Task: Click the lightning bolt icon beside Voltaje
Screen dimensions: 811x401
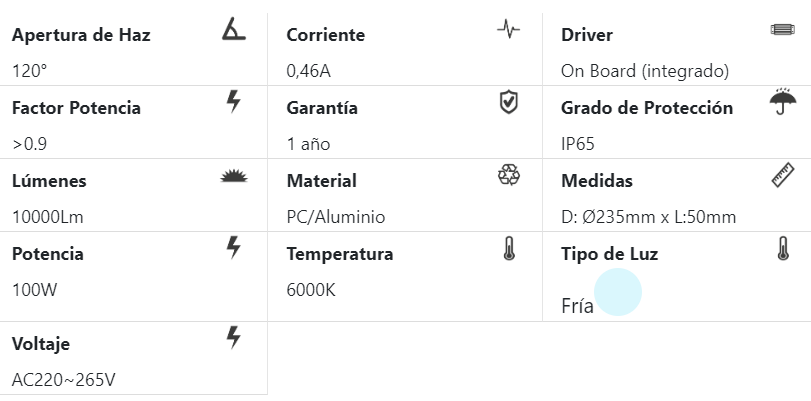Action: 234,337
